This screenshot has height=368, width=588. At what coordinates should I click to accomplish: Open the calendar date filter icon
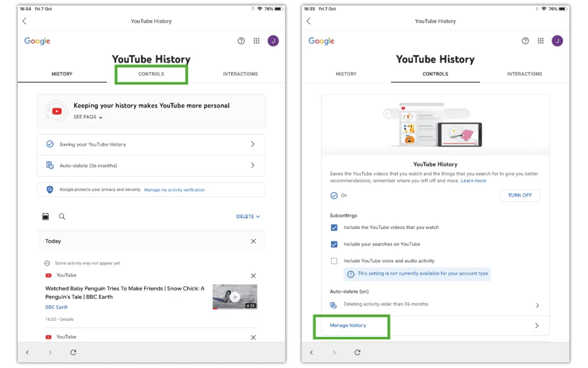coord(45,216)
